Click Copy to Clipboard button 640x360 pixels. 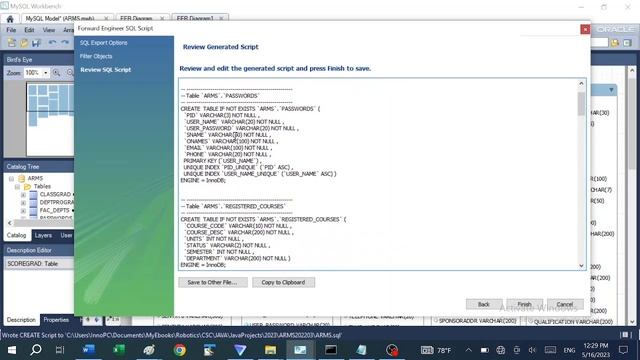coord(283,282)
